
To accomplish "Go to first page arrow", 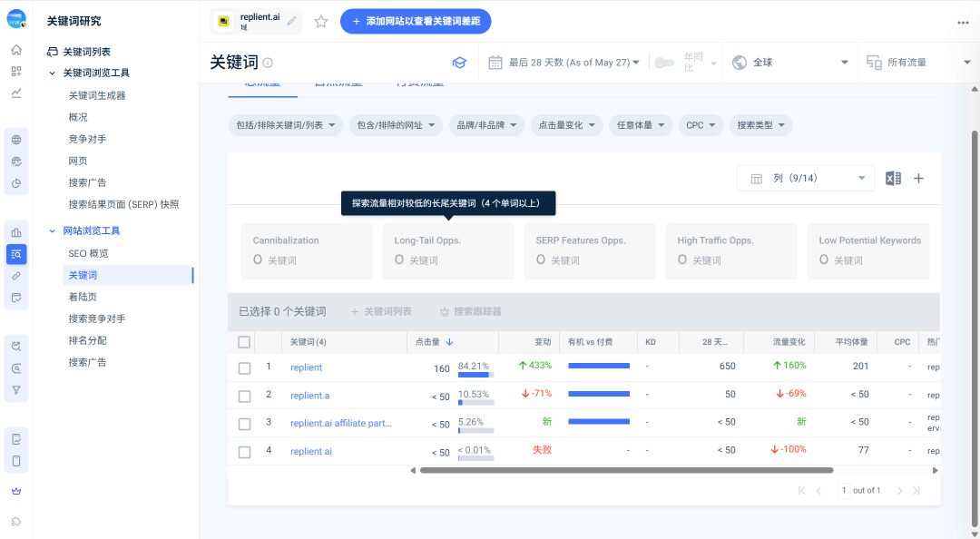I will (x=802, y=491).
